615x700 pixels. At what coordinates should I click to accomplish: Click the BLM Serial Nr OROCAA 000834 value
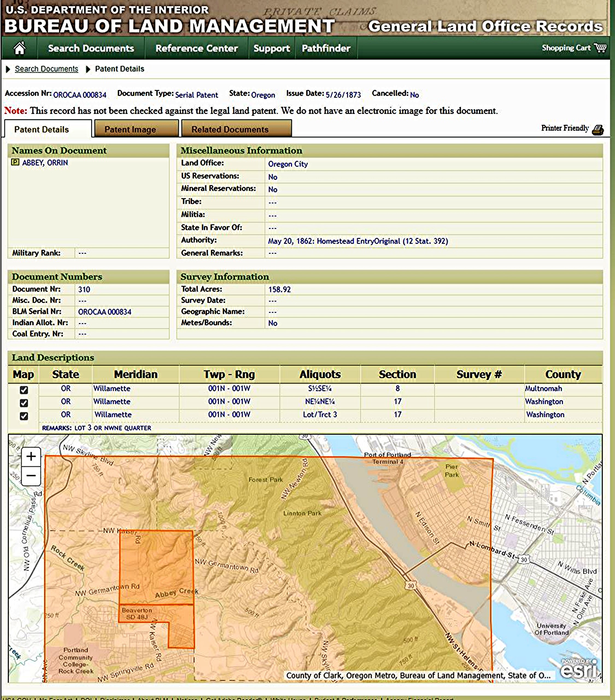(x=105, y=312)
